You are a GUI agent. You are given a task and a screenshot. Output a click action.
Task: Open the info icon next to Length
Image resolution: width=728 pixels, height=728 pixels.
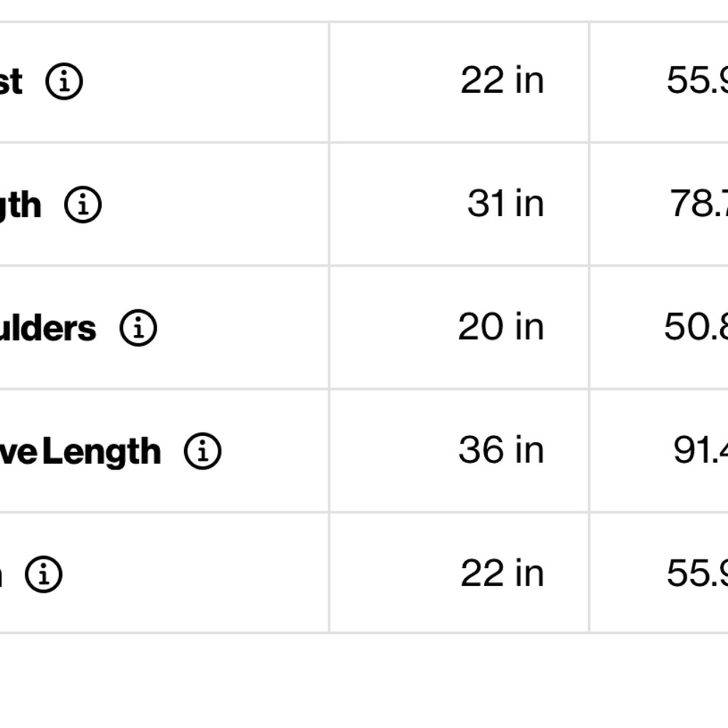pyautogui.click(x=83, y=205)
